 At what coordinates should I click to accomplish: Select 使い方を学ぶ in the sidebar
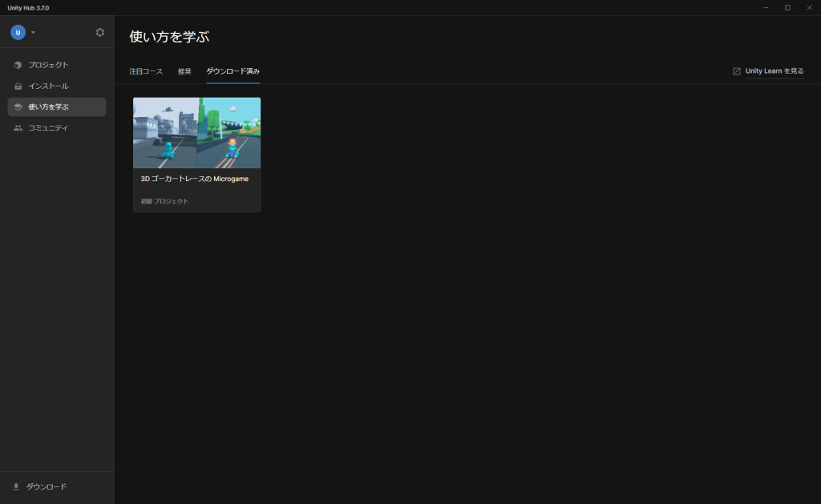click(x=57, y=107)
